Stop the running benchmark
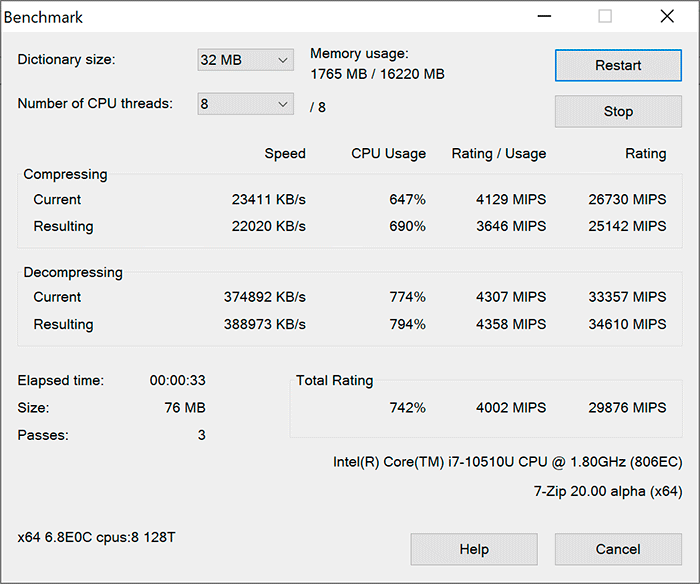The image size is (700, 584). pyautogui.click(x=618, y=111)
